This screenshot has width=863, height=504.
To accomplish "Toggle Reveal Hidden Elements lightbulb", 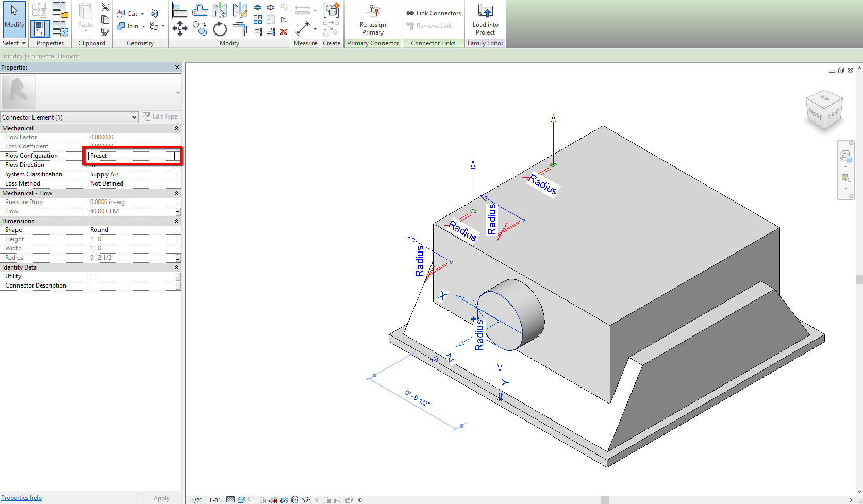I will [316, 499].
